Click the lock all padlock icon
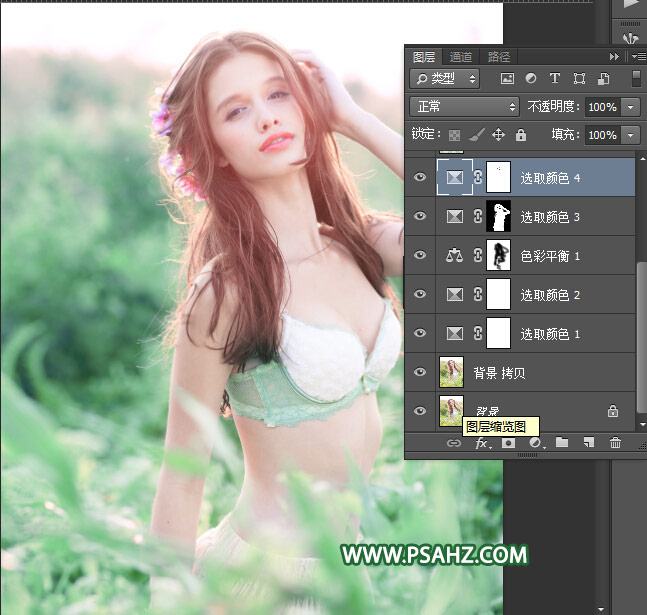 click(520, 134)
